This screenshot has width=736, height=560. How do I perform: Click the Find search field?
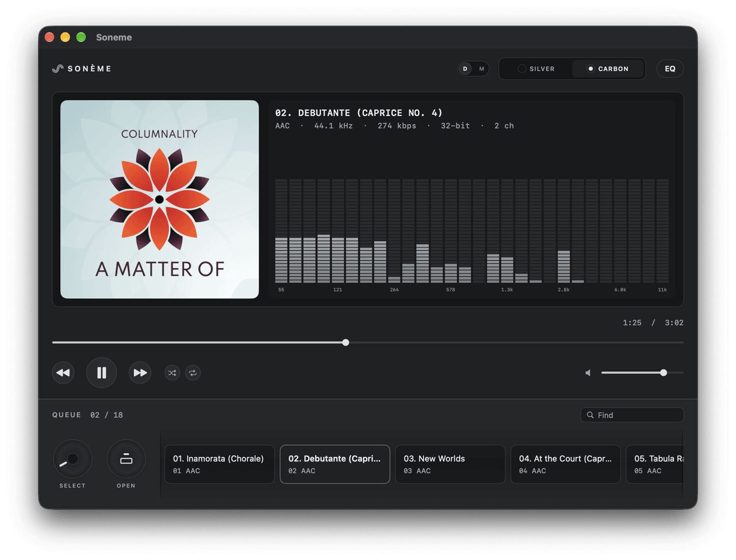point(632,415)
